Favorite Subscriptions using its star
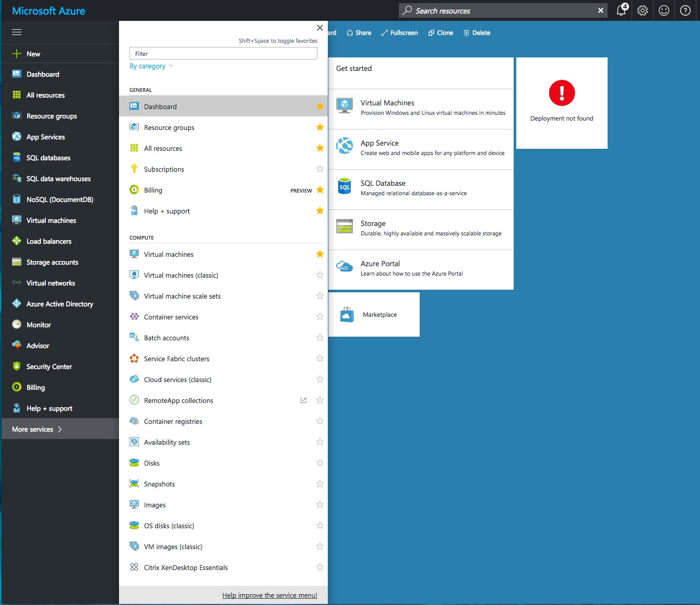The image size is (700, 605). coord(320,169)
